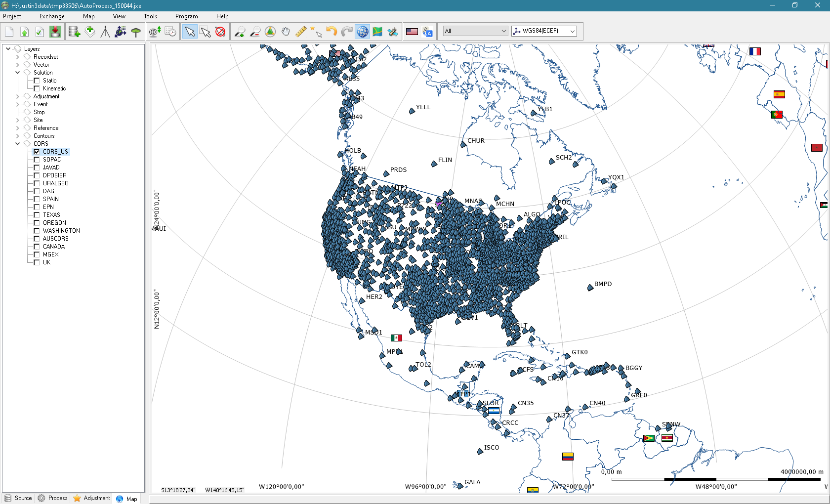Click the red download-to-disk icon
The width and height of the screenshot is (830, 504).
pos(55,32)
